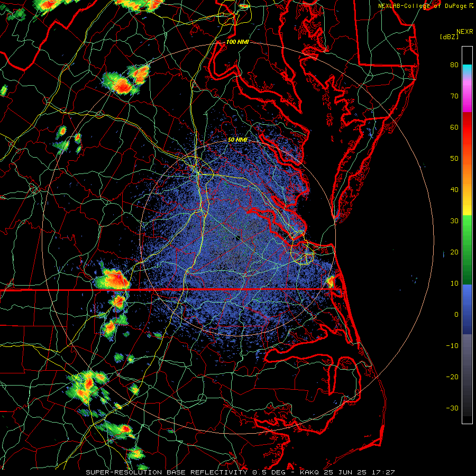The image size is (476, 476).
Task: Click the "[dBZ]" unit label
Action: [449, 36]
